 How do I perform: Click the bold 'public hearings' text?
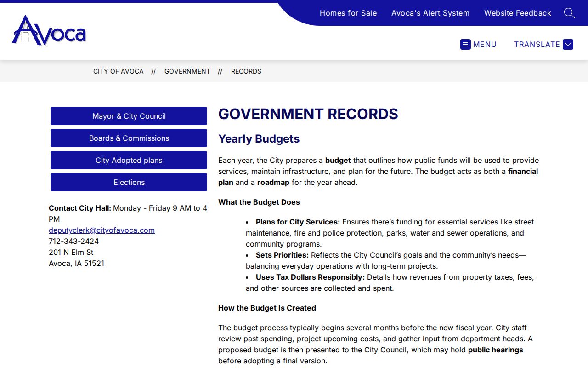pyautogui.click(x=496, y=350)
